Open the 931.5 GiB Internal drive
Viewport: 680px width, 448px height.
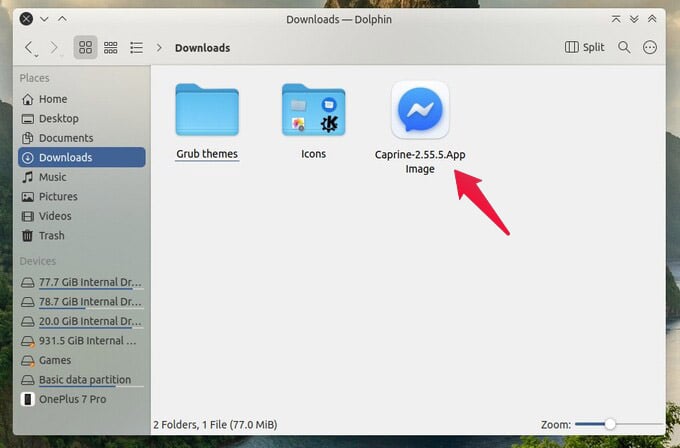point(82,341)
